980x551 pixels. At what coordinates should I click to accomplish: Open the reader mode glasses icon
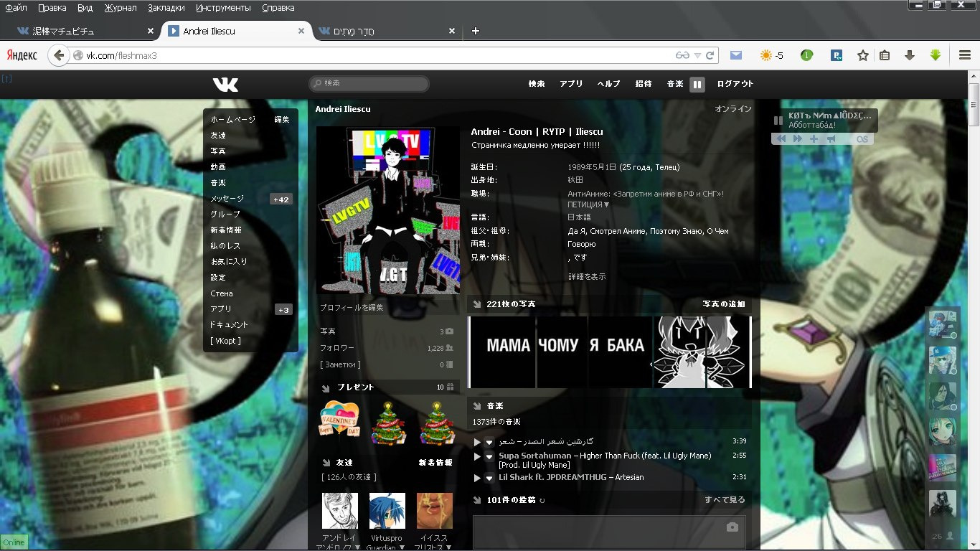pos(682,55)
